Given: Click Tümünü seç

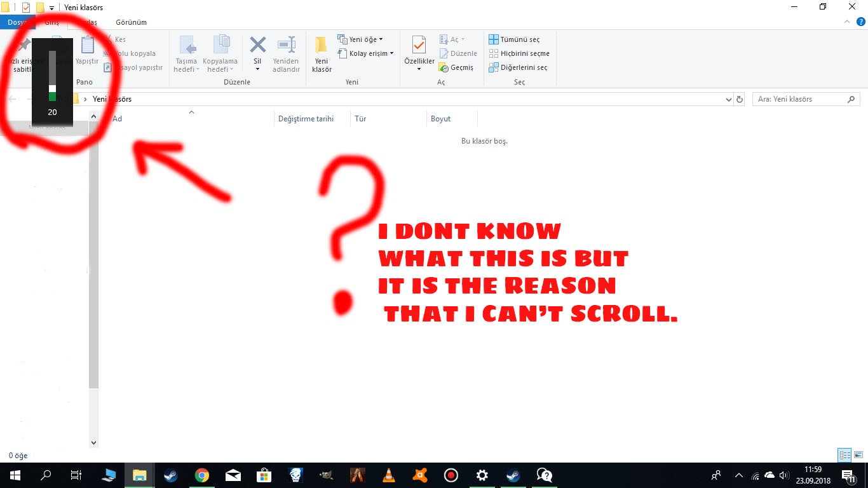Looking at the screenshot, I should pyautogui.click(x=514, y=39).
